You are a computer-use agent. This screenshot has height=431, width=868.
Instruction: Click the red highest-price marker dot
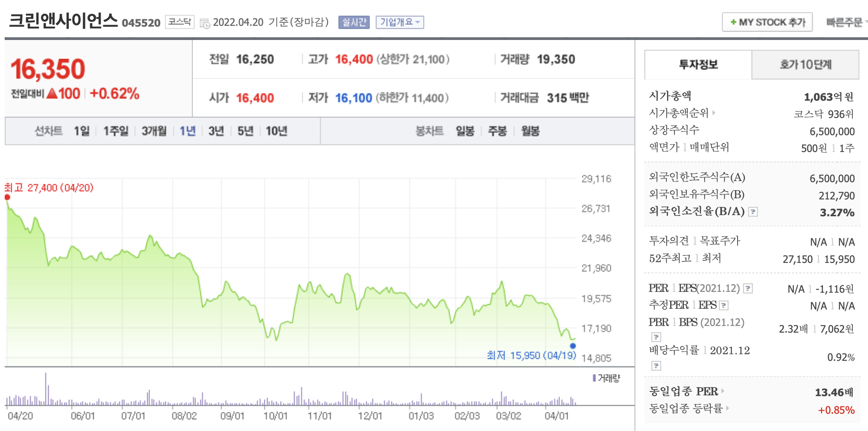click(7, 197)
